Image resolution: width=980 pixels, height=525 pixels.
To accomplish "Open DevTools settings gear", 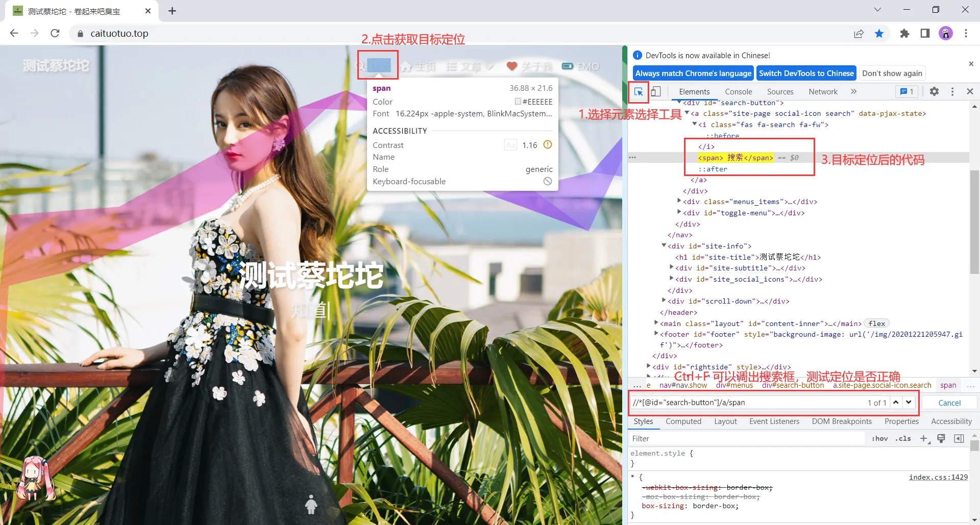I will click(x=934, y=91).
